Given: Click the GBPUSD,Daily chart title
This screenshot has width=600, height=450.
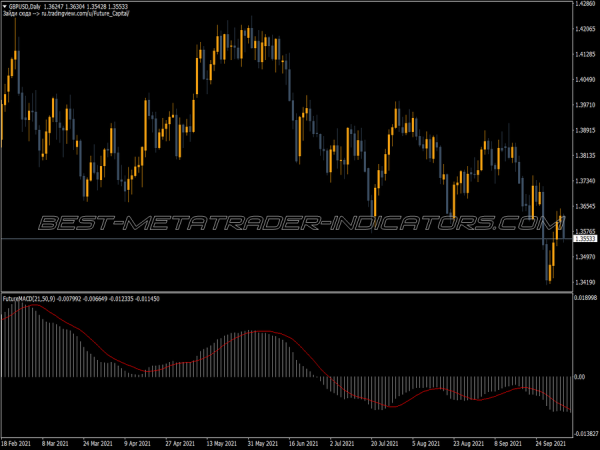Looking at the screenshot, I should click(x=25, y=7).
